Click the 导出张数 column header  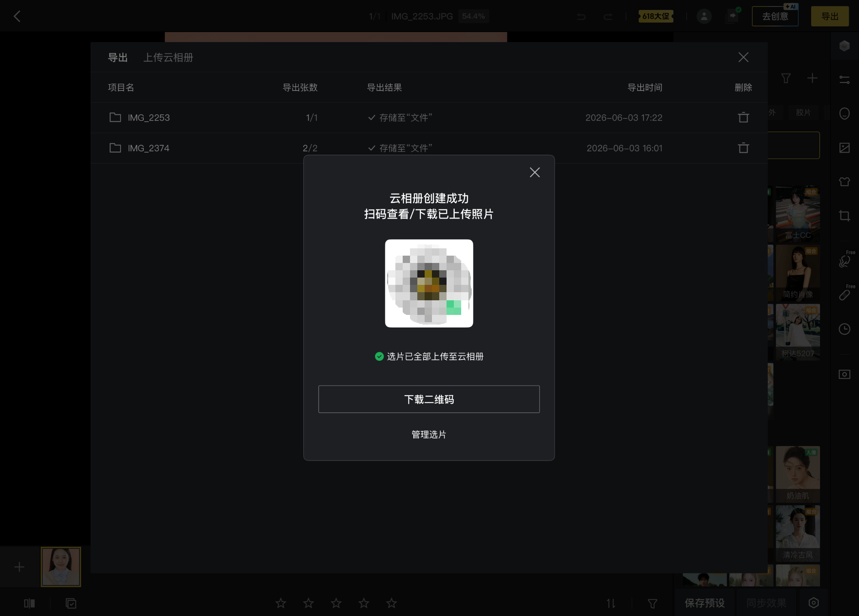click(x=300, y=87)
